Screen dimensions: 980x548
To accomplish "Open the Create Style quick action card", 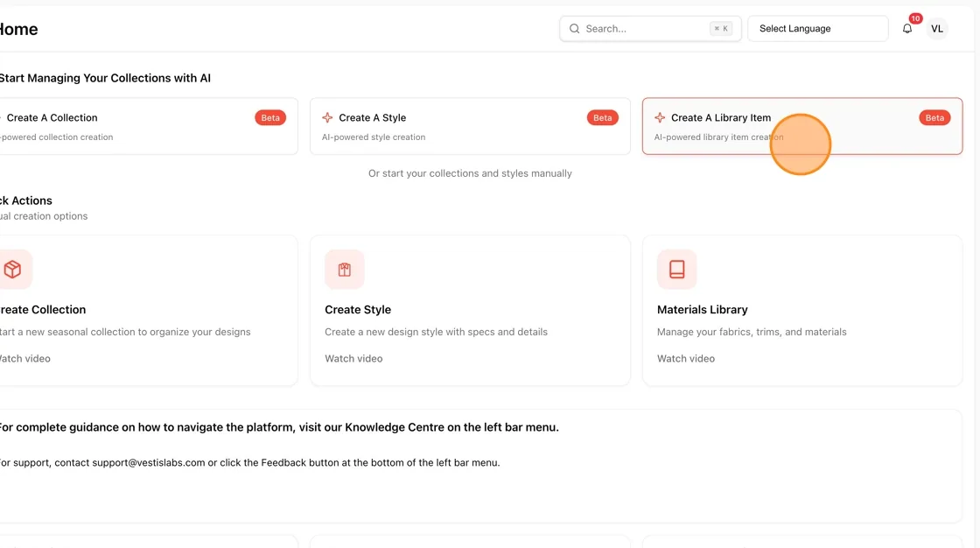I will 470,310.
